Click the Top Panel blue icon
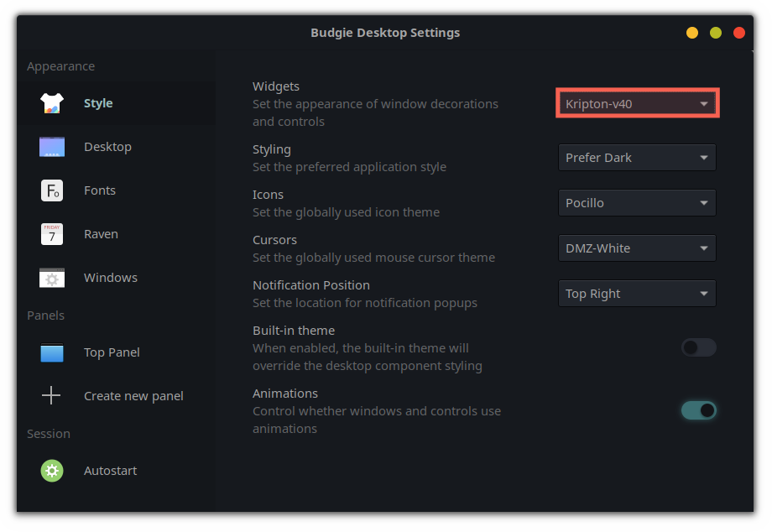Viewport: 772px width, 532px height. click(52, 352)
